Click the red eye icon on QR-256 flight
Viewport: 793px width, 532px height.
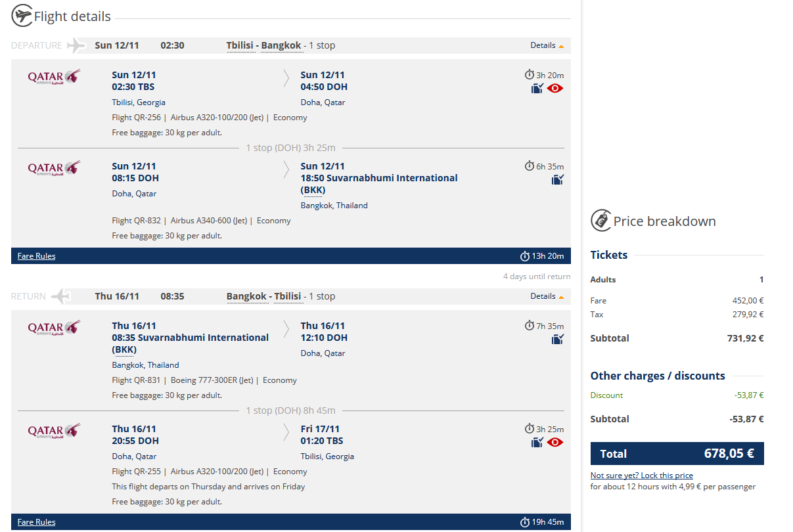pyautogui.click(x=555, y=89)
